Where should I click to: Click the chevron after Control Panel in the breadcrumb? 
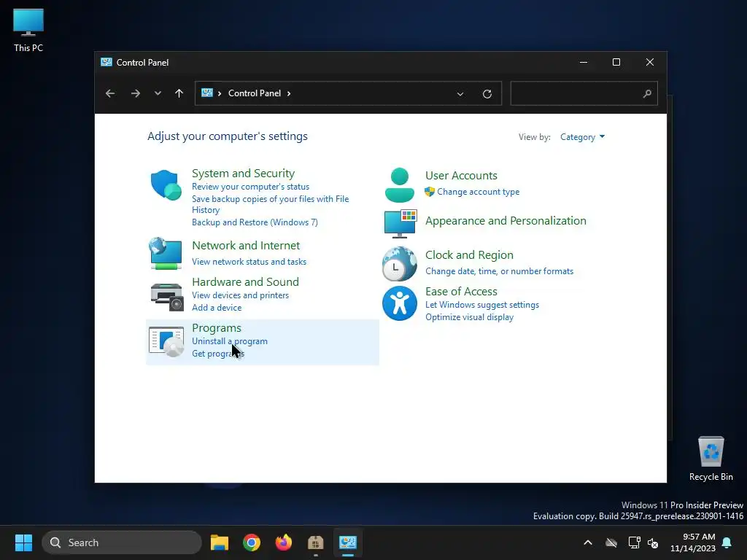pyautogui.click(x=289, y=93)
